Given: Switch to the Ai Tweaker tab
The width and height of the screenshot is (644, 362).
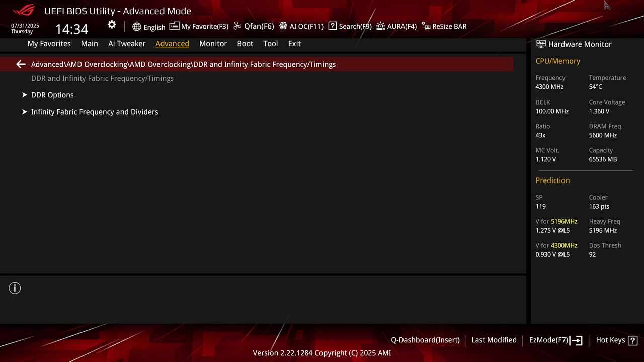Looking at the screenshot, I should pyautogui.click(x=127, y=44).
